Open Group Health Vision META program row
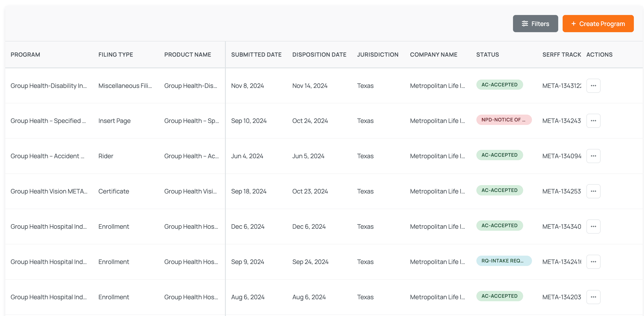 [49, 191]
